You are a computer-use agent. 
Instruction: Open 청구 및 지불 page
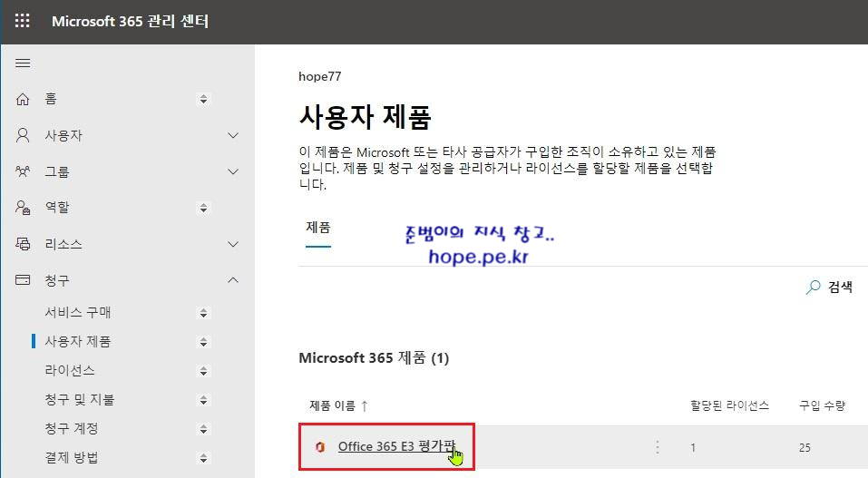[79, 399]
